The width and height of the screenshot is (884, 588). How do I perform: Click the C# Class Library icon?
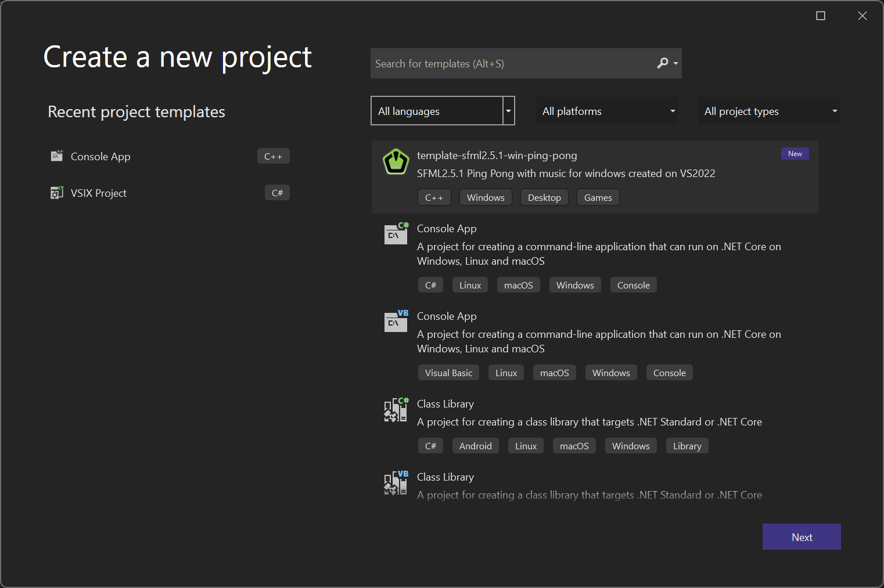(396, 410)
